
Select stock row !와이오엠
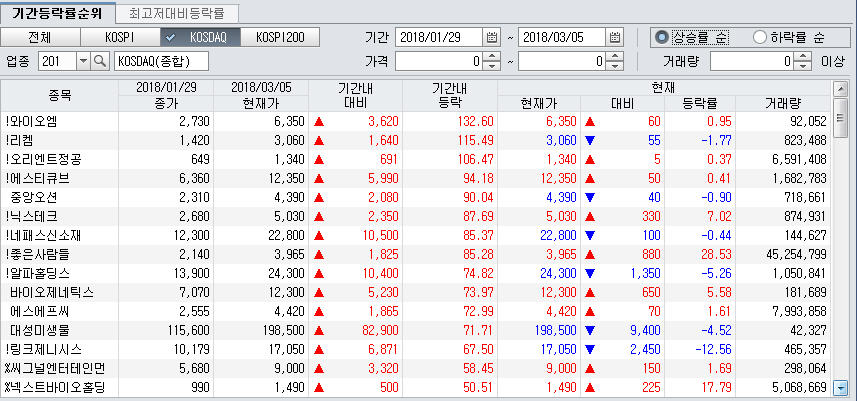coord(415,121)
